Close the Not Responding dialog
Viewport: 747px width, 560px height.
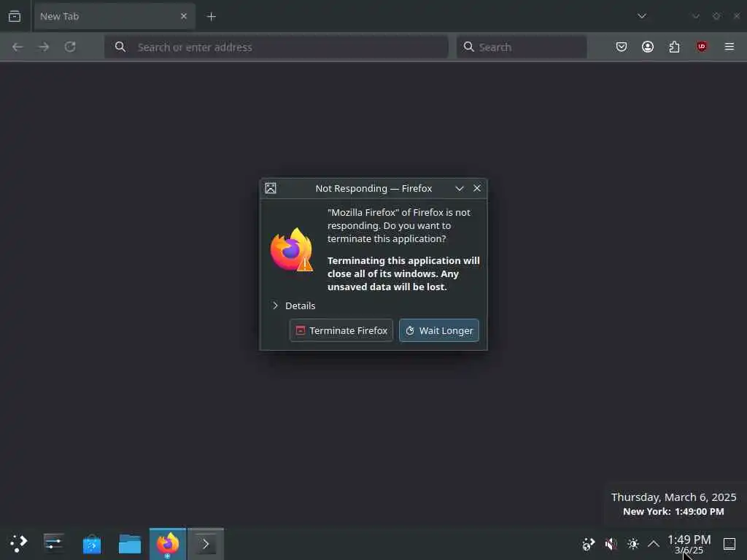[477, 189]
